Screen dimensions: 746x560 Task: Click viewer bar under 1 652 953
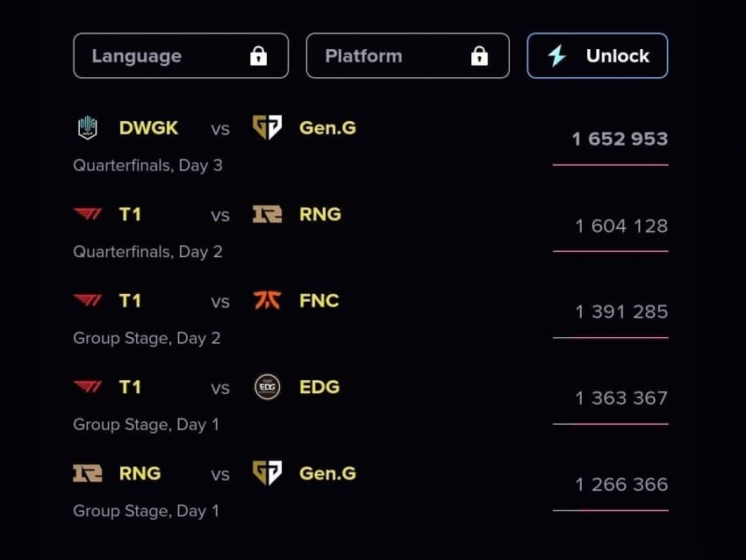click(x=610, y=164)
